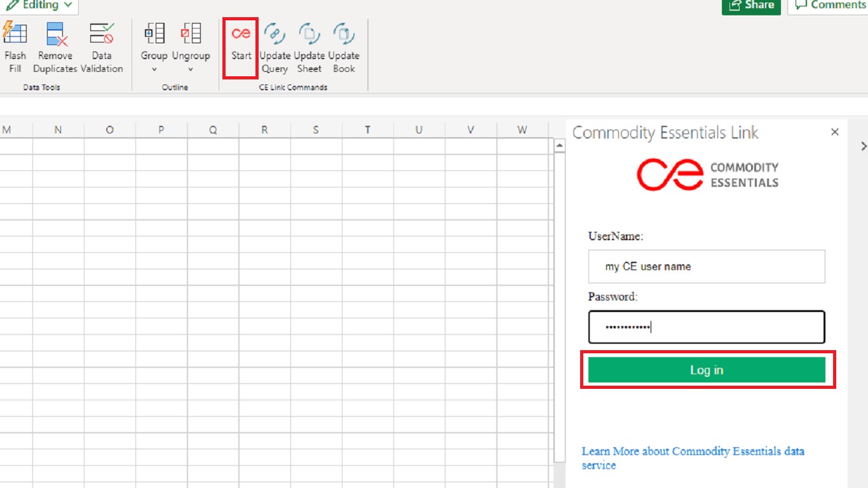Select column N header
Screen dimensions: 868x488
(58, 130)
